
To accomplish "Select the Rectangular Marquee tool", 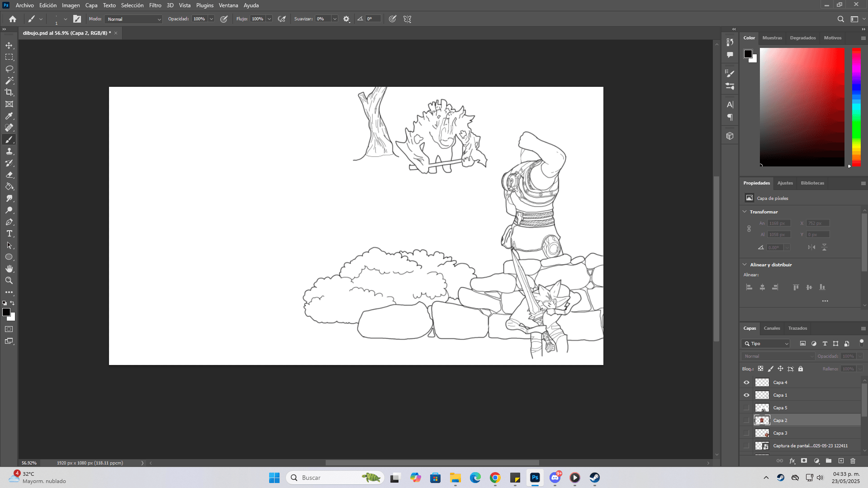I will 9,57.
